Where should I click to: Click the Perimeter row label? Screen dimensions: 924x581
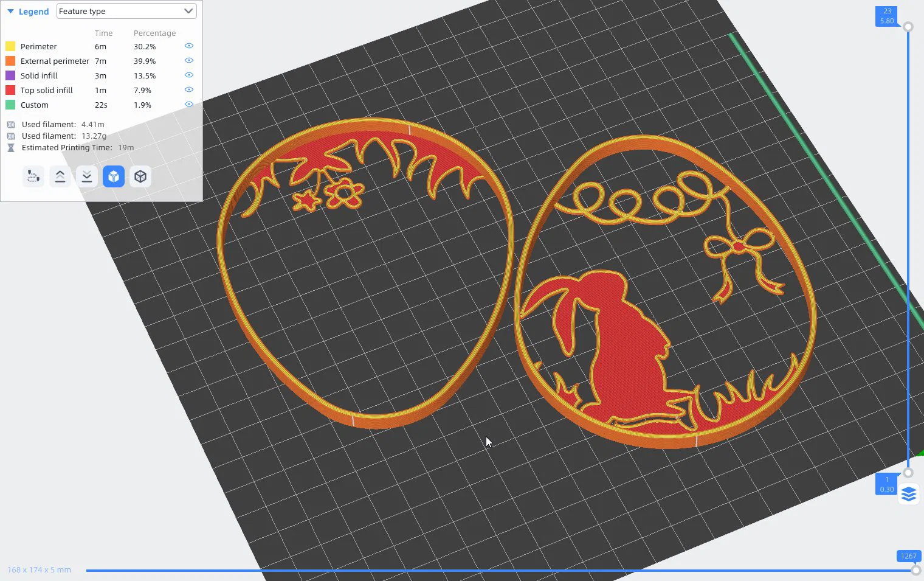pyautogui.click(x=38, y=46)
